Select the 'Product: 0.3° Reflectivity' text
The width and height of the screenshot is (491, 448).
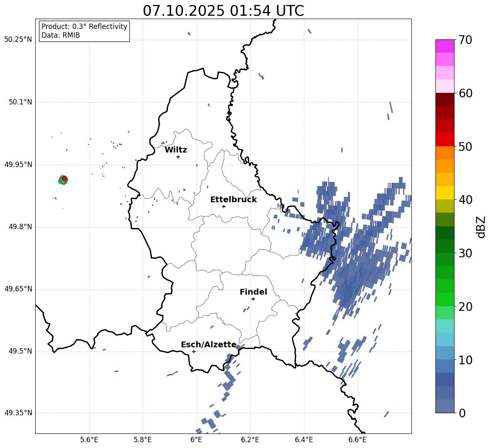pos(84,27)
